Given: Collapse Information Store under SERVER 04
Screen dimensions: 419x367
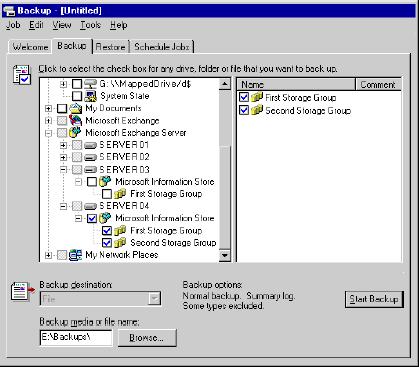Looking at the screenshot, I should (x=78, y=218).
